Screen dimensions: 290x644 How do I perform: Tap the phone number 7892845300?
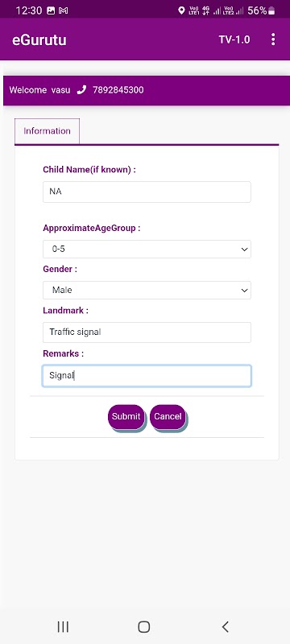coord(118,90)
